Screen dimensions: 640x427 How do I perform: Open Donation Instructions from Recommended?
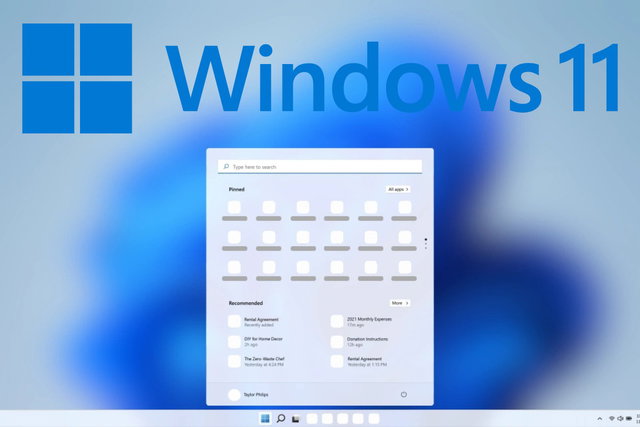pos(359,341)
